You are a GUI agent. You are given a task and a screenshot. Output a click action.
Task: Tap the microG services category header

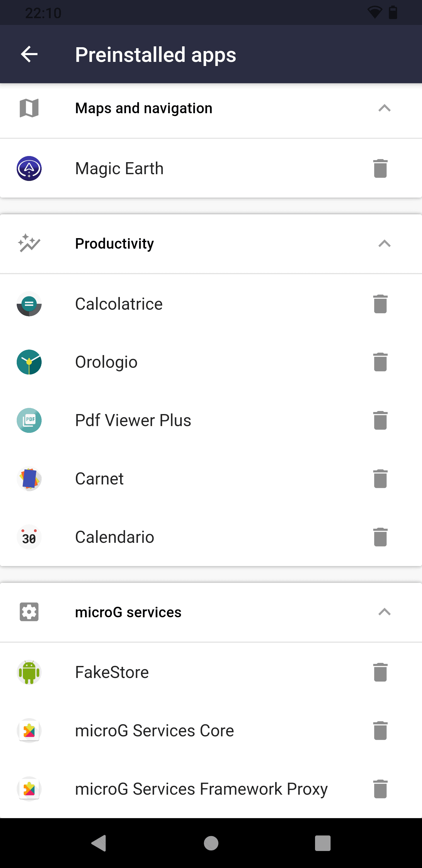[x=211, y=612]
